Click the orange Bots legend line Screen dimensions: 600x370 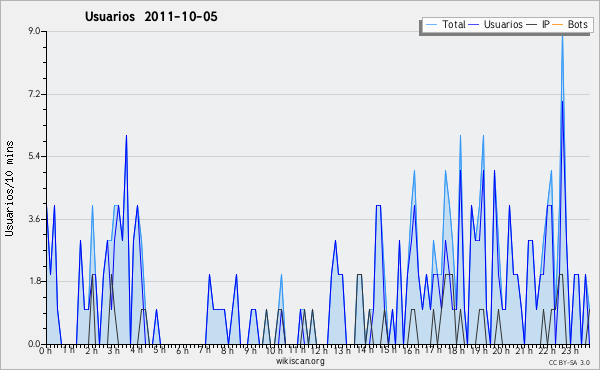[558, 25]
